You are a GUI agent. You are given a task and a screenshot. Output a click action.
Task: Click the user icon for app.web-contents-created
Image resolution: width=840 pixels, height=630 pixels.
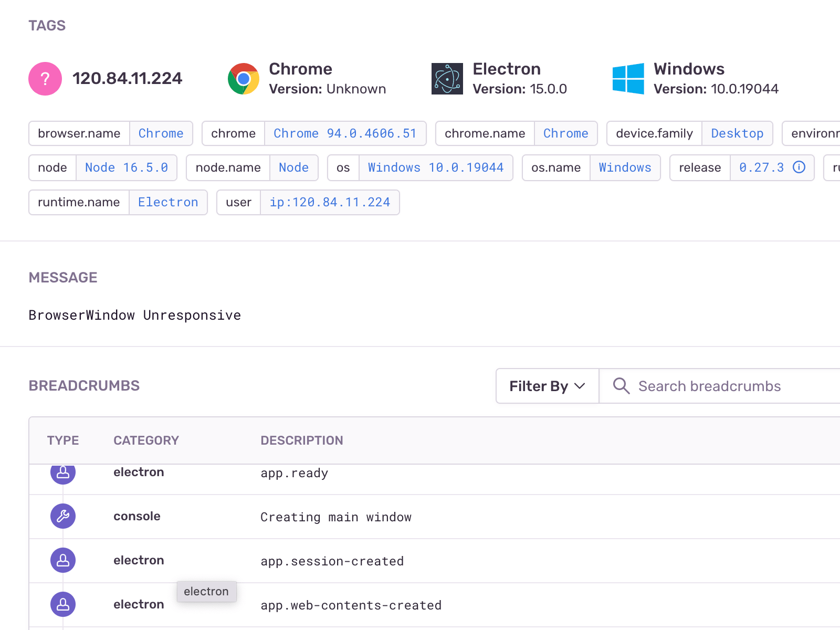coord(62,604)
